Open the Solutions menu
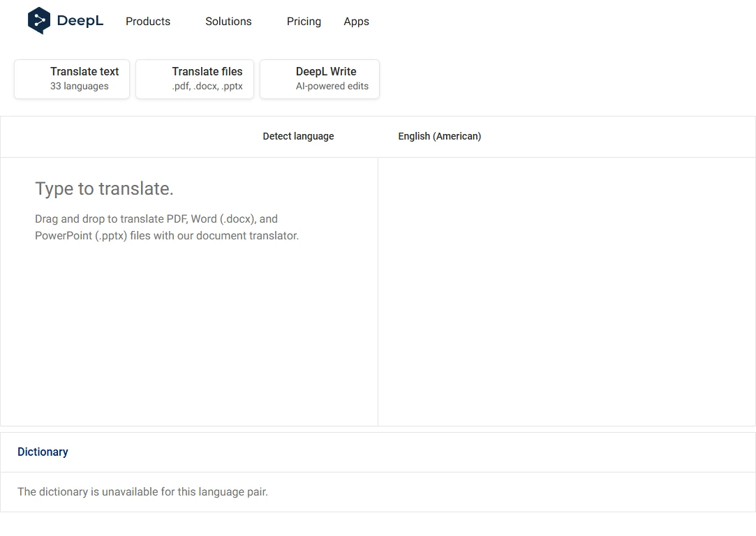756x536 pixels. pos(228,21)
